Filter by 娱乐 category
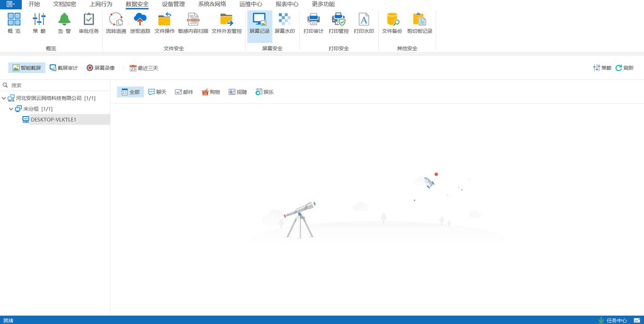Image resolution: width=644 pixels, height=324 pixels. pos(264,92)
